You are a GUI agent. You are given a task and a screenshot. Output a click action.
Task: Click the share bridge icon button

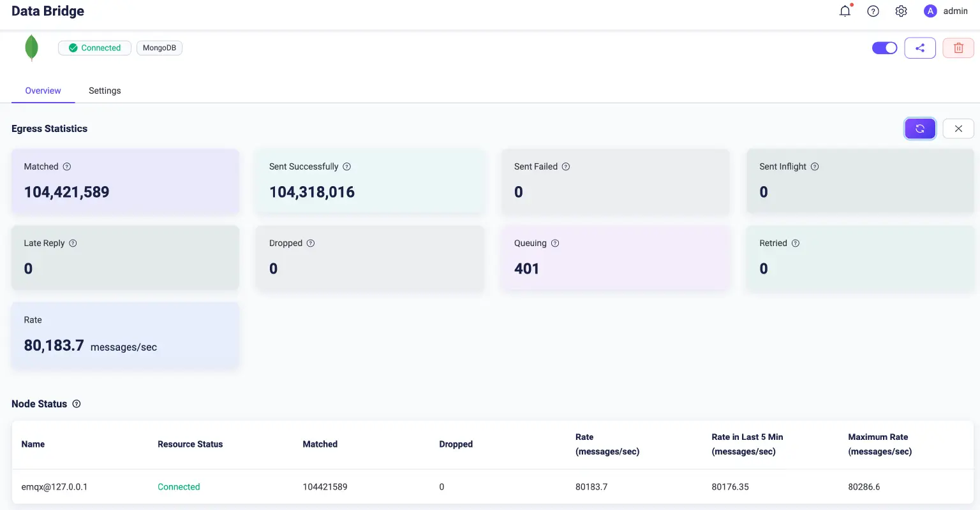click(919, 48)
